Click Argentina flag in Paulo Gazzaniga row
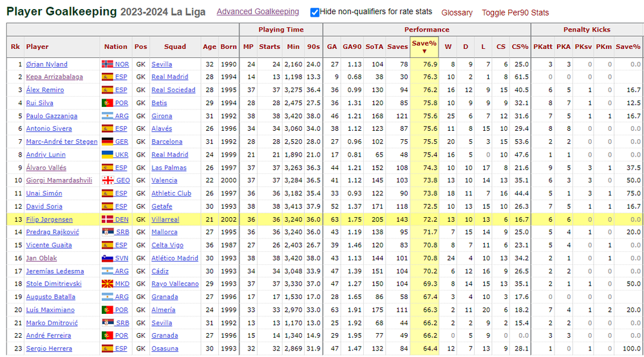644x357 pixels. [107, 116]
